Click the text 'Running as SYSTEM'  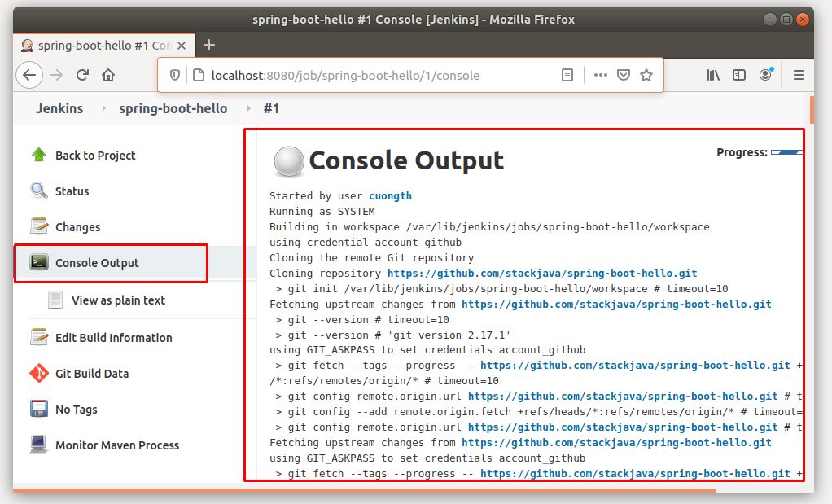[322, 211]
